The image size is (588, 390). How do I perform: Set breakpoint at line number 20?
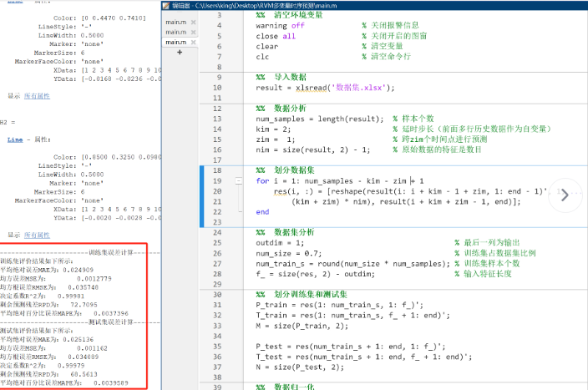point(217,191)
